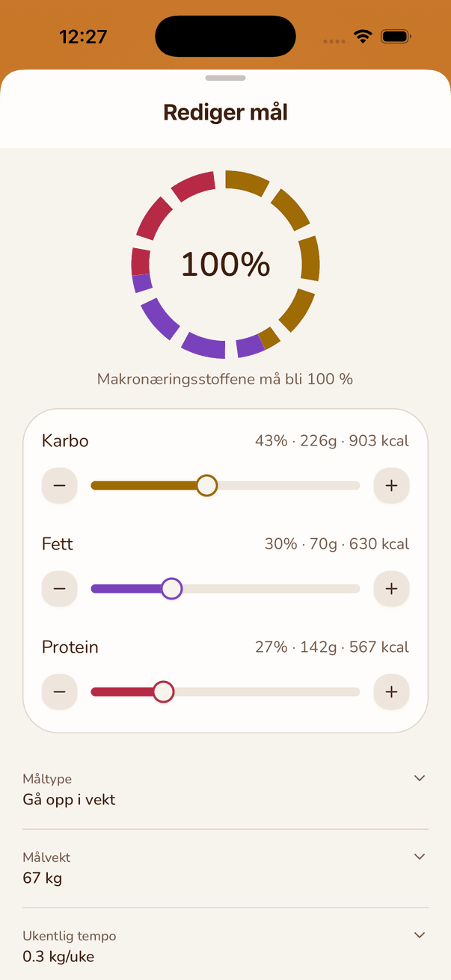The image size is (451, 980).
Task: Open the Målvekt dropdown chevron
Action: pos(420,857)
